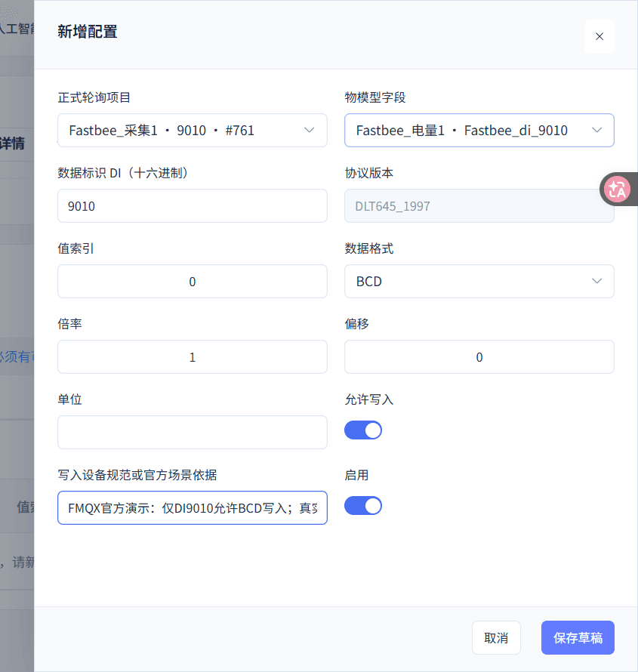
Task: Open the 数据格式 BCD dropdown
Action: click(x=479, y=281)
